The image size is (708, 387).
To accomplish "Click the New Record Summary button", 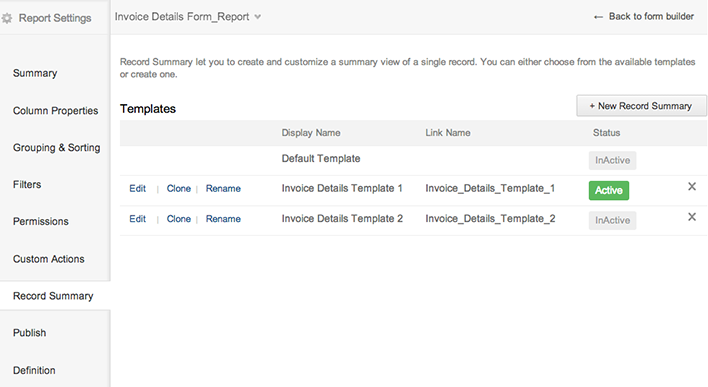I will tap(641, 106).
